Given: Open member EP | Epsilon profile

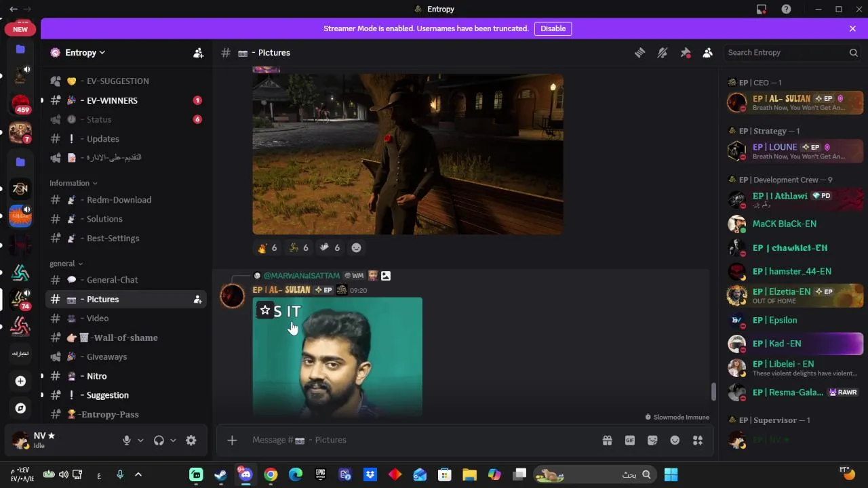Looking at the screenshot, I should coord(795,320).
